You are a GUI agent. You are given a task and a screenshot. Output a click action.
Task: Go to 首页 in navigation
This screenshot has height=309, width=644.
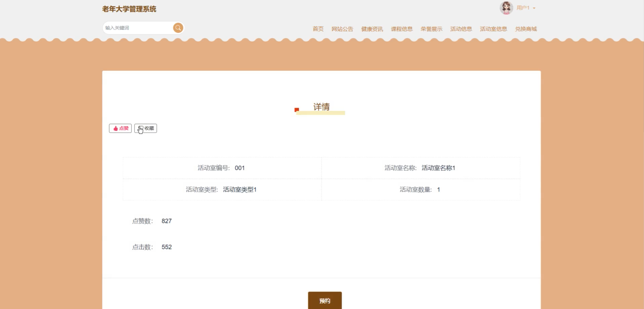pos(318,29)
